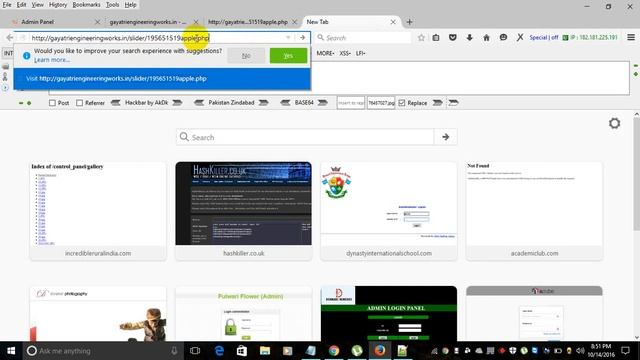Click the arrow right after Replace

(438, 103)
